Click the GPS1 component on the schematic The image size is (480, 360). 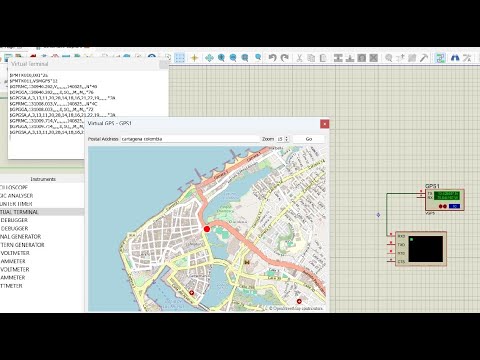pos(444,200)
